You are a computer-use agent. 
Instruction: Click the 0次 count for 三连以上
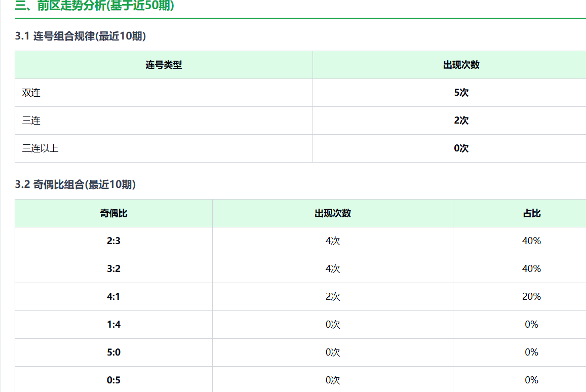pos(461,148)
